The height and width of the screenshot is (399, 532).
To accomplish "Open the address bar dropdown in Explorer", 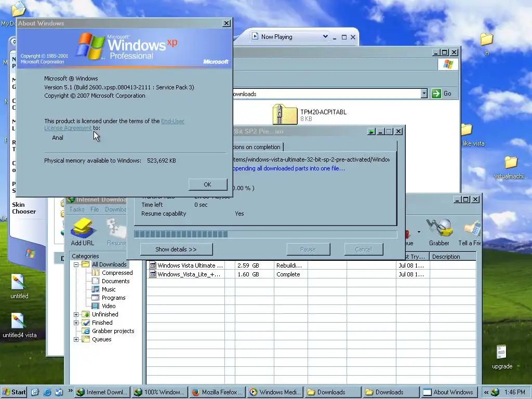I will [x=424, y=94].
